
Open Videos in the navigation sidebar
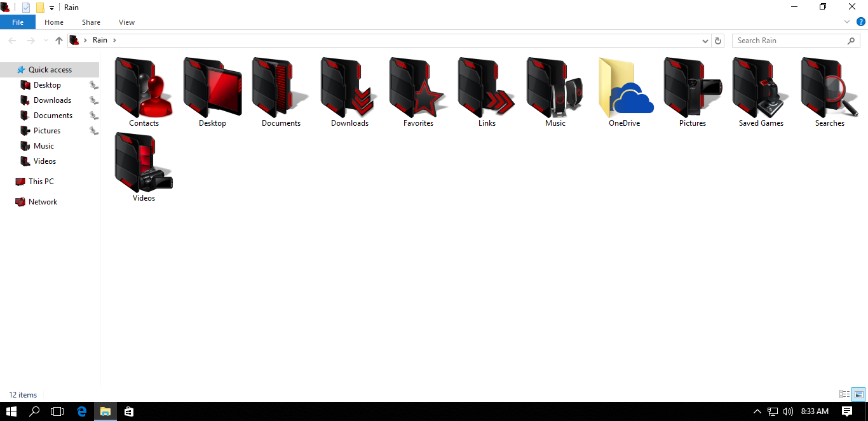coord(44,161)
